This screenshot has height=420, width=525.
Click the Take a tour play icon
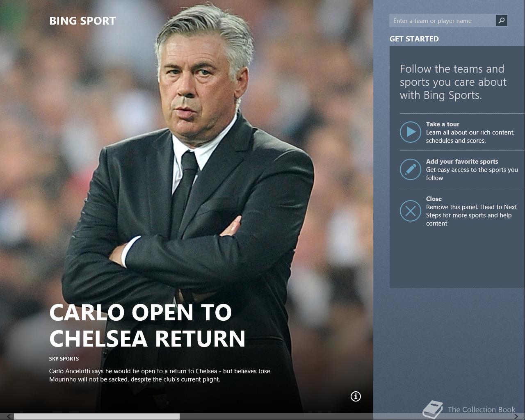coord(411,132)
